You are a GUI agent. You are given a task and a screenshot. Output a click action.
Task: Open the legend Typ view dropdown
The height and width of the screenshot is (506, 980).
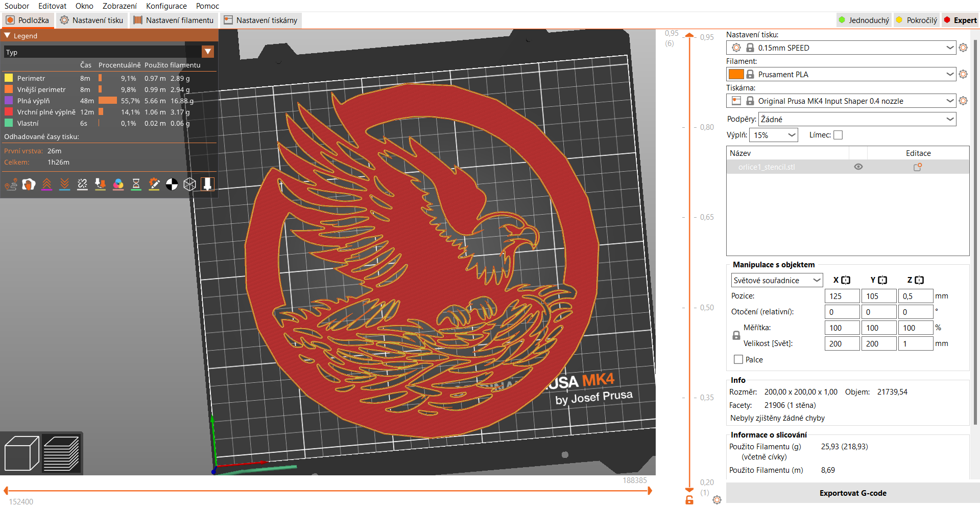coord(208,52)
